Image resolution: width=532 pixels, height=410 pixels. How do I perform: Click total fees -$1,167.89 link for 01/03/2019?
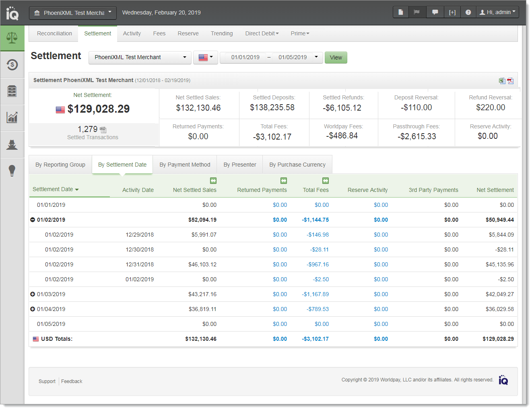[315, 294]
